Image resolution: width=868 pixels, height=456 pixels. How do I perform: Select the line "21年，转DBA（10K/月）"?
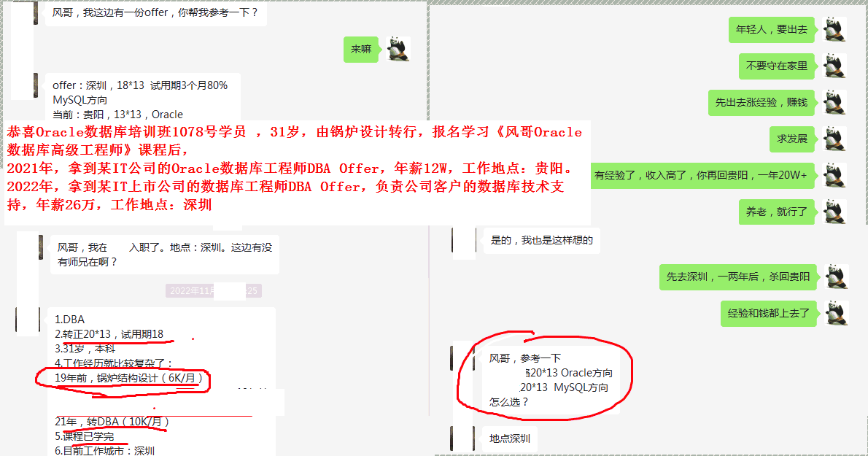(x=112, y=422)
